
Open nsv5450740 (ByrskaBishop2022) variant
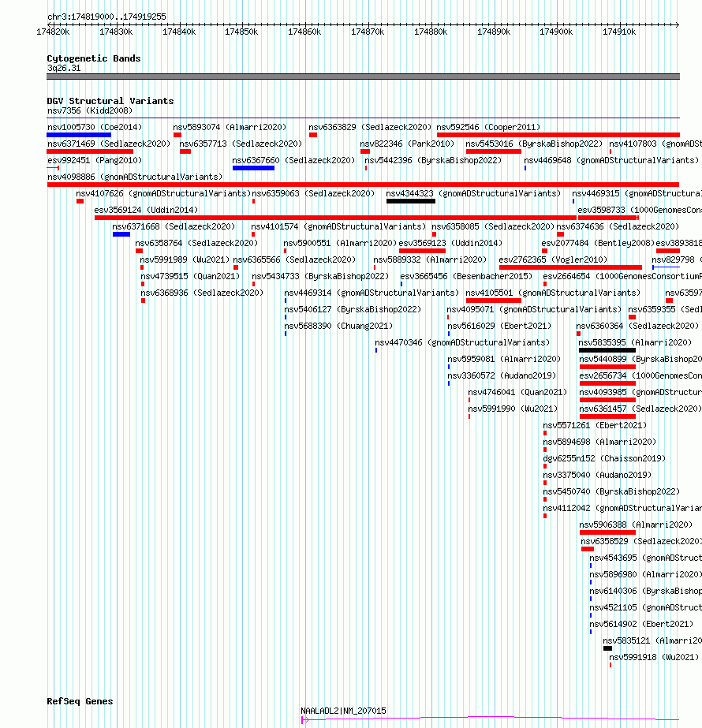(611, 491)
